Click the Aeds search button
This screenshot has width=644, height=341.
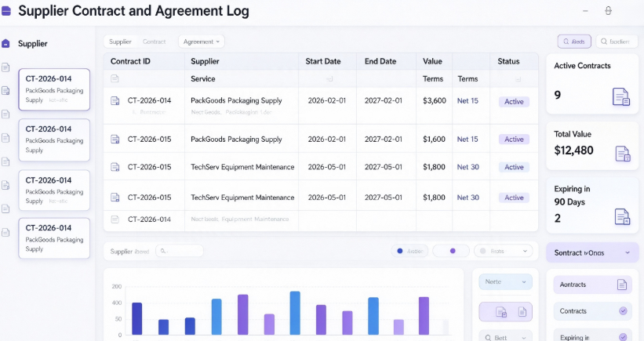(574, 42)
